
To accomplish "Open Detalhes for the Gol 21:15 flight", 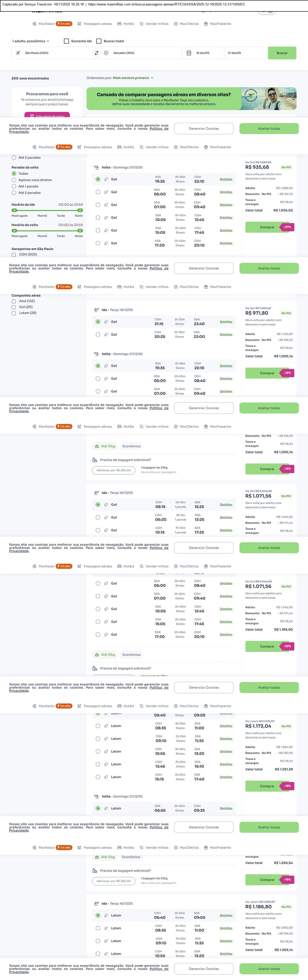I will pos(226,322).
